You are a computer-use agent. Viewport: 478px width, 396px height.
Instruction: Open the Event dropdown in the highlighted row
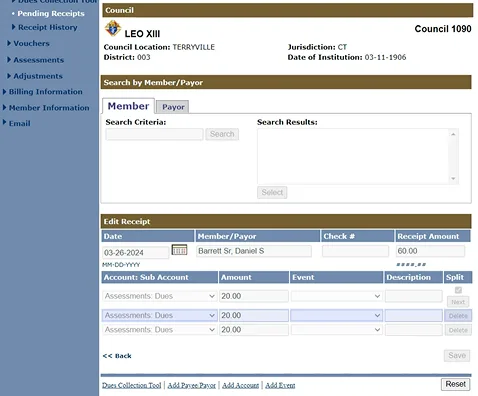[x=336, y=315]
